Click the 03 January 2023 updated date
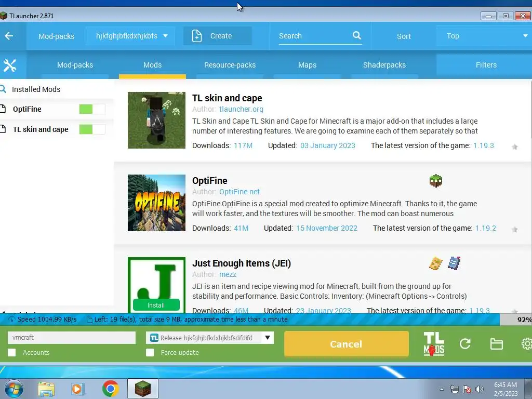 click(328, 145)
